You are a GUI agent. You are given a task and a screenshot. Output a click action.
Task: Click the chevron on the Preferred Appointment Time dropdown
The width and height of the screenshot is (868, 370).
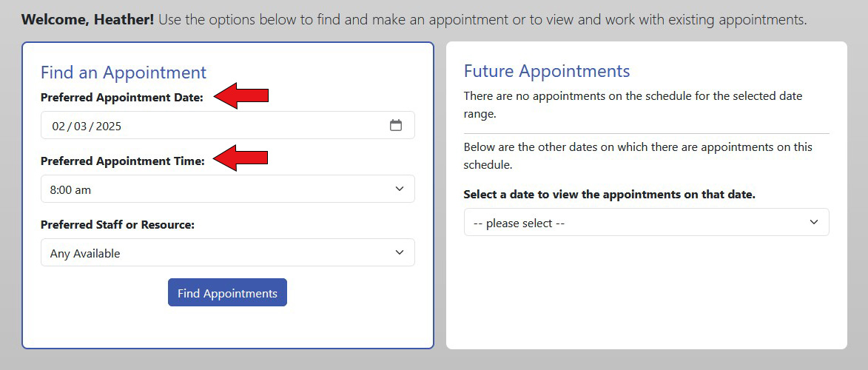click(399, 189)
